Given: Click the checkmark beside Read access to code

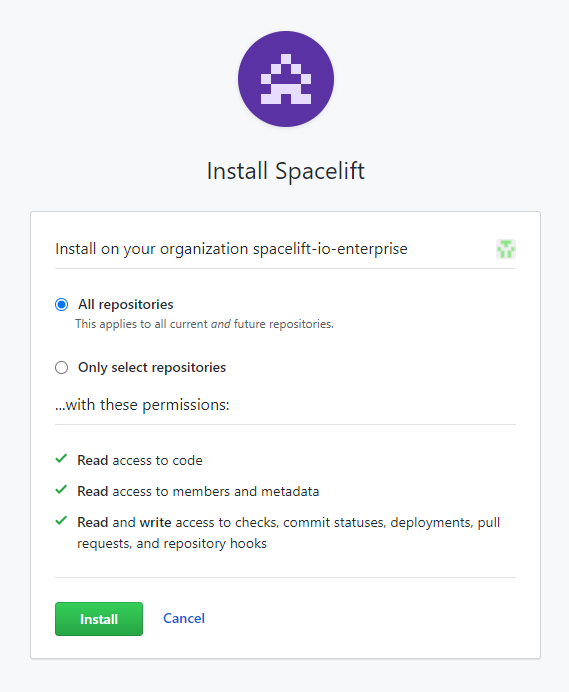Looking at the screenshot, I should coord(61,459).
